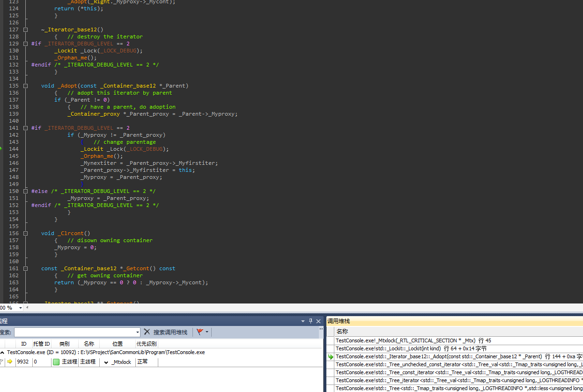The width and height of the screenshot is (583, 392).
Task: Open the editor zoom percentage dropdown
Action: [x=20, y=308]
